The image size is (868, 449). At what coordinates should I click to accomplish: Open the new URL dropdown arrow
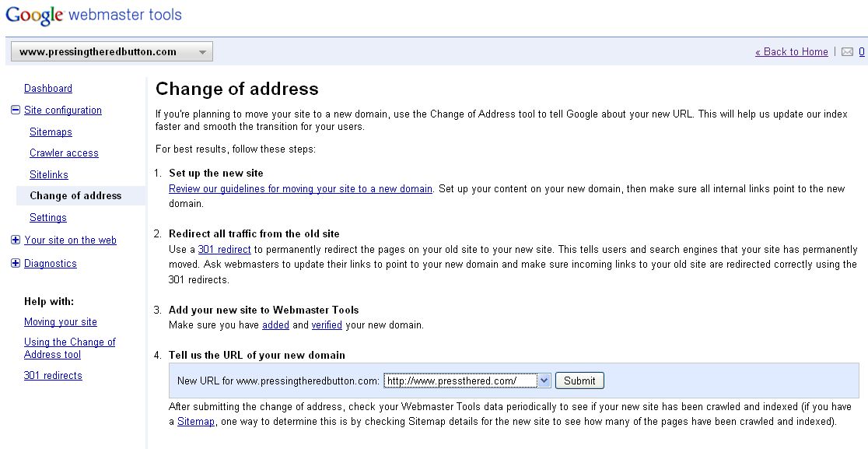coord(544,381)
